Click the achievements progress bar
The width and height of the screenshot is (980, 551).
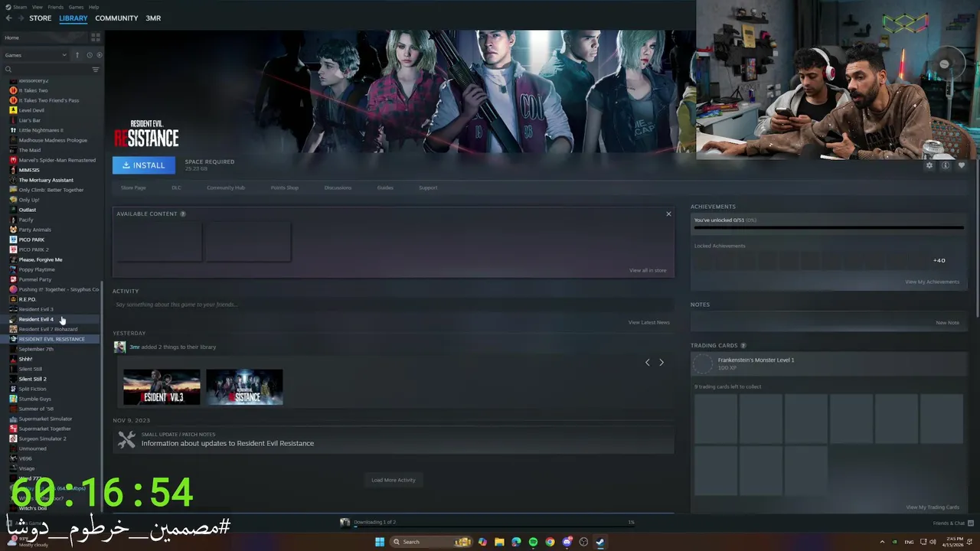[x=828, y=227]
